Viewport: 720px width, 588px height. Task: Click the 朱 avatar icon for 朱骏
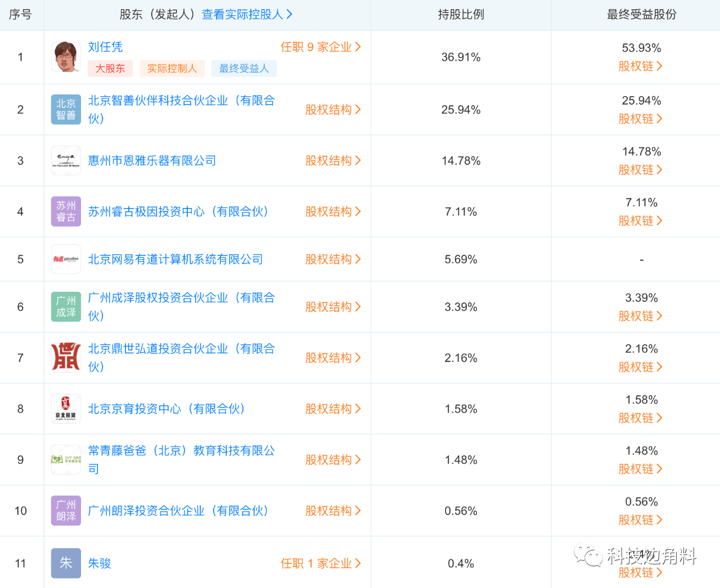pos(66,563)
